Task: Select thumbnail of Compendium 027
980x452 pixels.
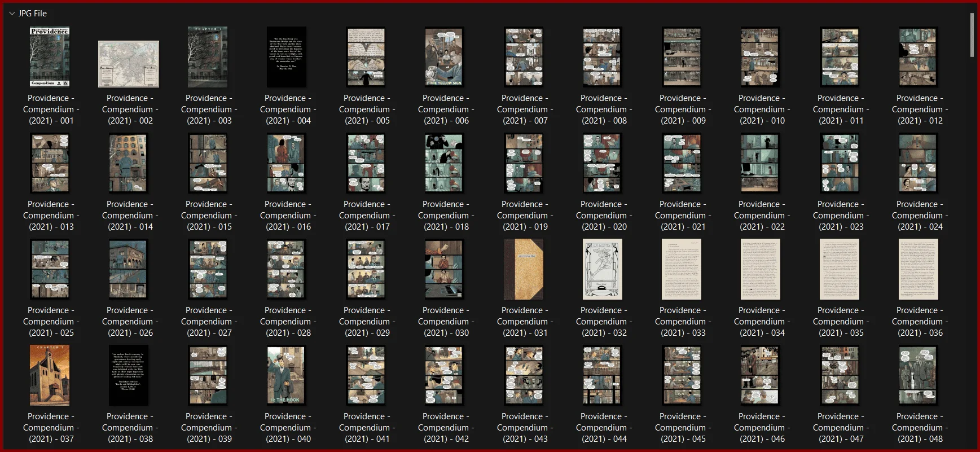Action: click(x=208, y=269)
